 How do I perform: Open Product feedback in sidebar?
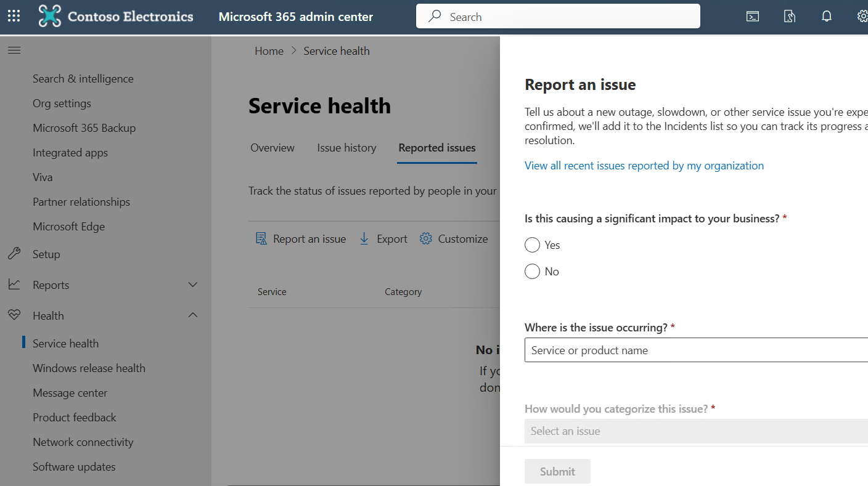point(75,418)
